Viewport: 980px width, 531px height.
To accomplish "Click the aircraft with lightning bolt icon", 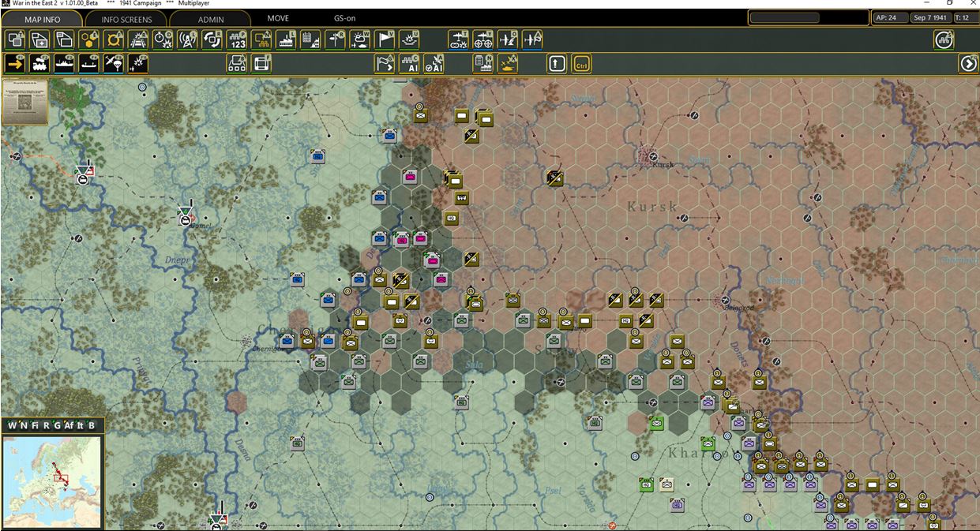I will pos(508,39).
